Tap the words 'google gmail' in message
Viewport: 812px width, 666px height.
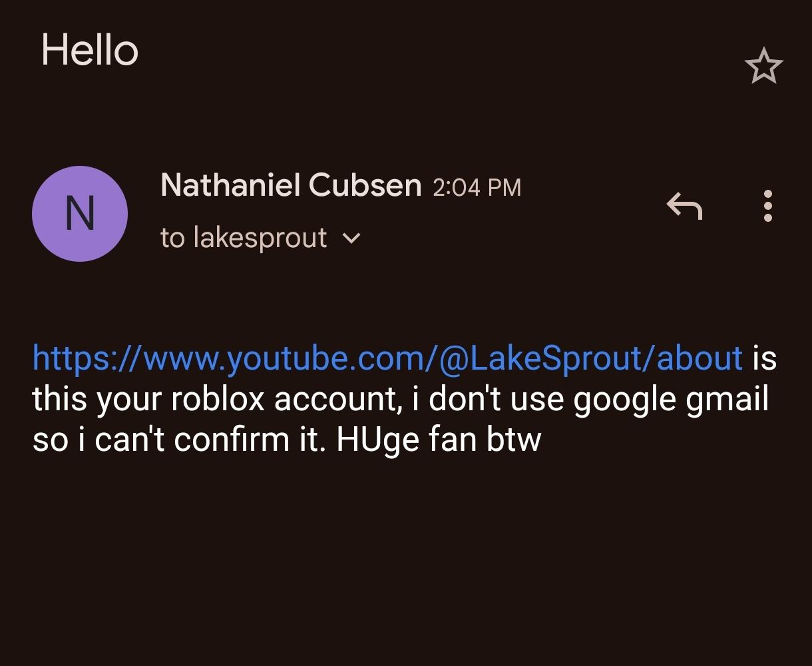pos(670,399)
